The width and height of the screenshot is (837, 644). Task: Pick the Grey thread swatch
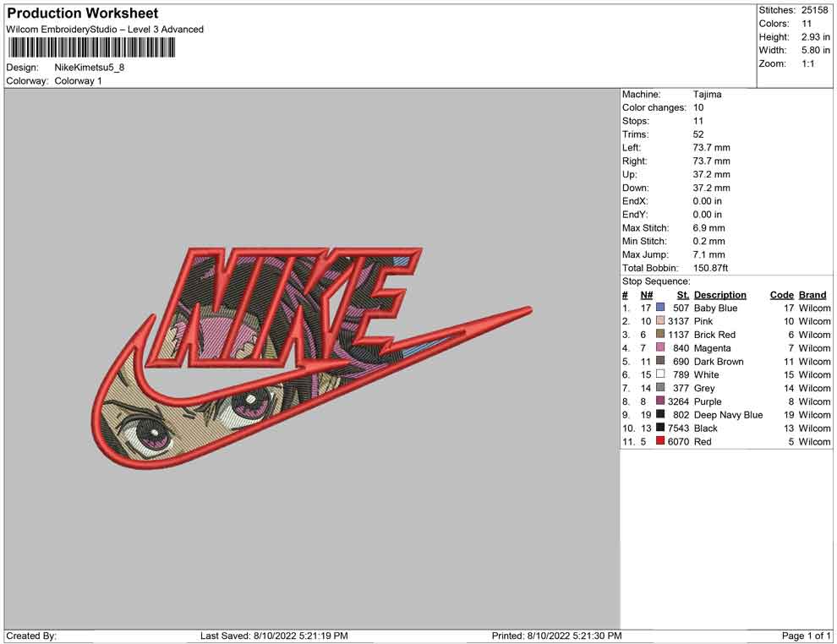660,387
